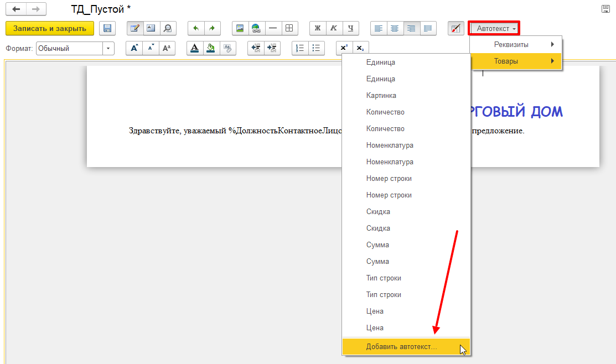
Task: Toggle italic formatting (К)
Action: pyautogui.click(x=334, y=28)
